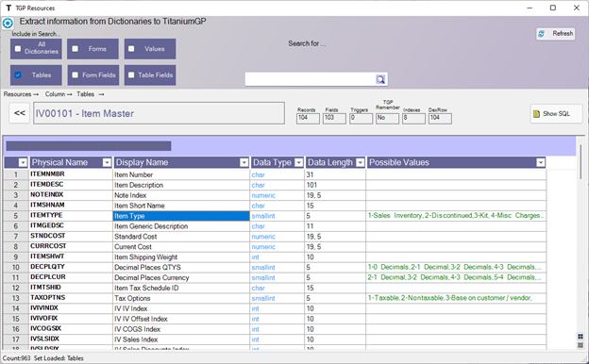Click the Indexes count box showing 8
Viewport: 589px width, 364px height.
pyautogui.click(x=413, y=118)
